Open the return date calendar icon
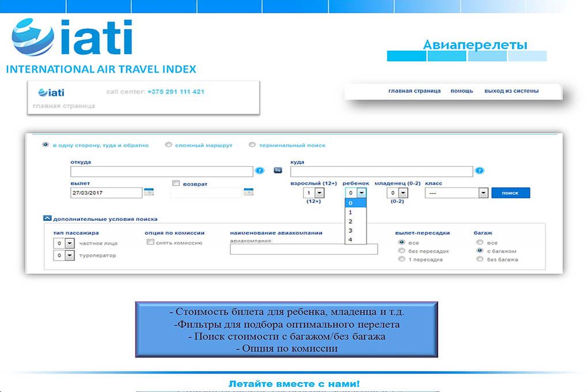 click(249, 192)
